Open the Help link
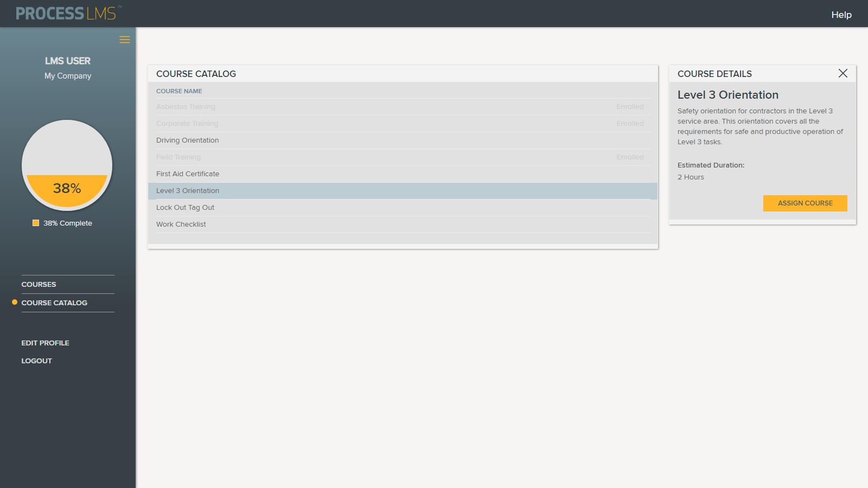Screen dimensions: 868x488 [x=841, y=15]
